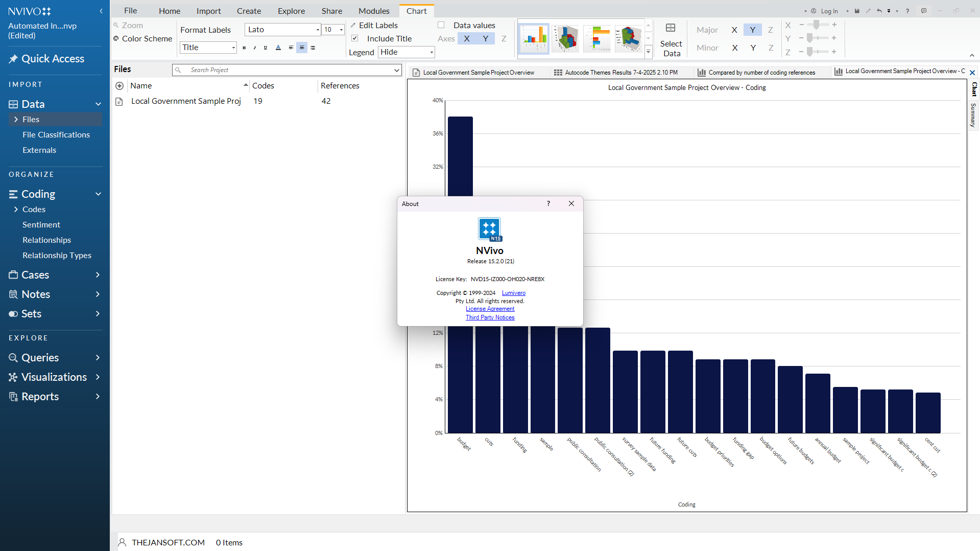
Task: Expand the Queries section
Action: (98, 357)
